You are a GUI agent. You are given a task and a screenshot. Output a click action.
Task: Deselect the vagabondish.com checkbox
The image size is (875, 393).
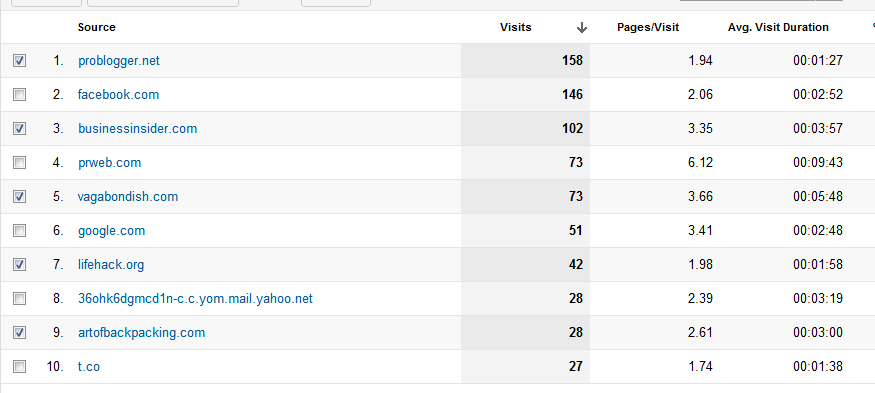(20, 196)
